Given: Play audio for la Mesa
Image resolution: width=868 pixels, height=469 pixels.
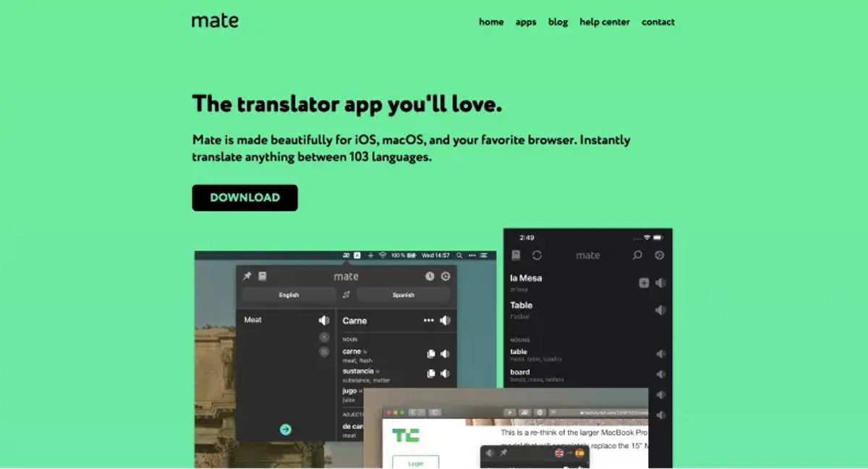Looking at the screenshot, I should (660, 283).
